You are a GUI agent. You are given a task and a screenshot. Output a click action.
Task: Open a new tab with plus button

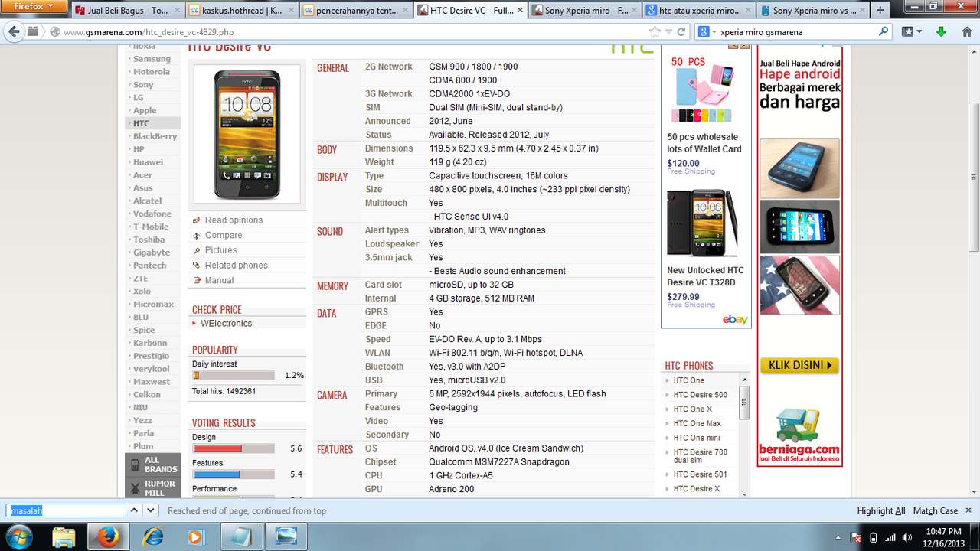pyautogui.click(x=880, y=11)
